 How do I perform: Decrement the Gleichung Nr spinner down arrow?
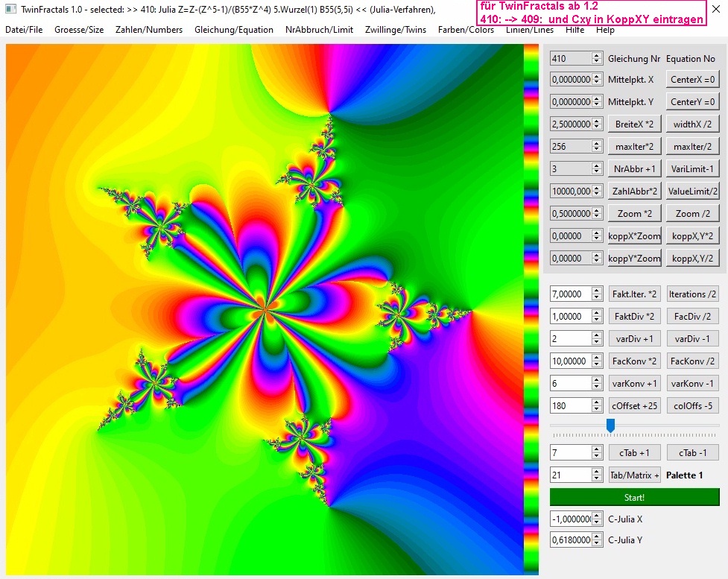pos(597,62)
